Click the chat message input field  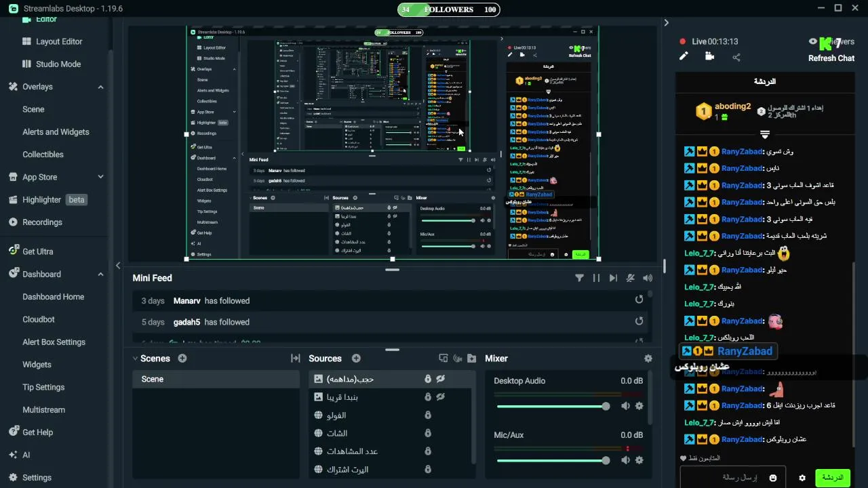pyautogui.click(x=732, y=478)
